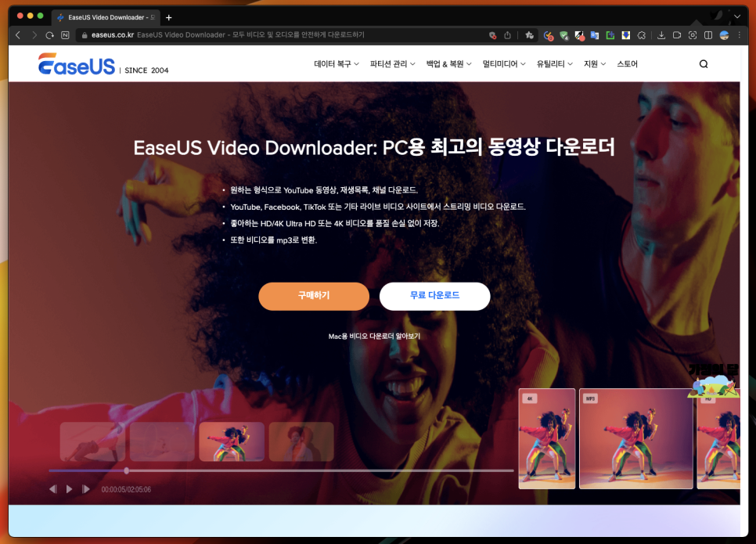Open a new tab with the plus button
Screen dimensions: 756x544
click(x=169, y=17)
